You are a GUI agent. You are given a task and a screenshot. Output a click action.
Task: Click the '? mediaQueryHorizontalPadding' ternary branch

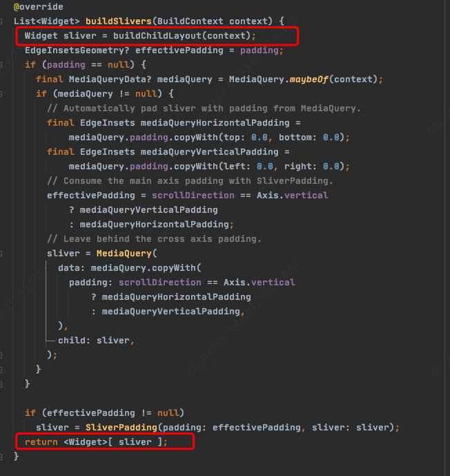[171, 297]
